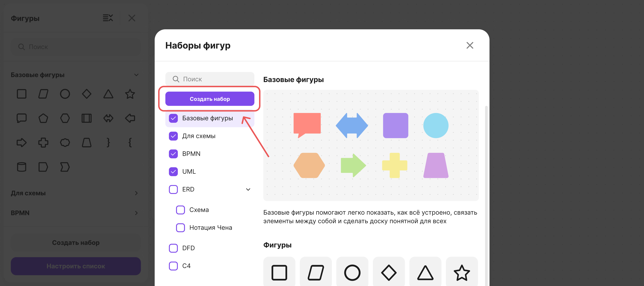
Task: Select the right arrow shape in the left panel
Action: coord(21,143)
